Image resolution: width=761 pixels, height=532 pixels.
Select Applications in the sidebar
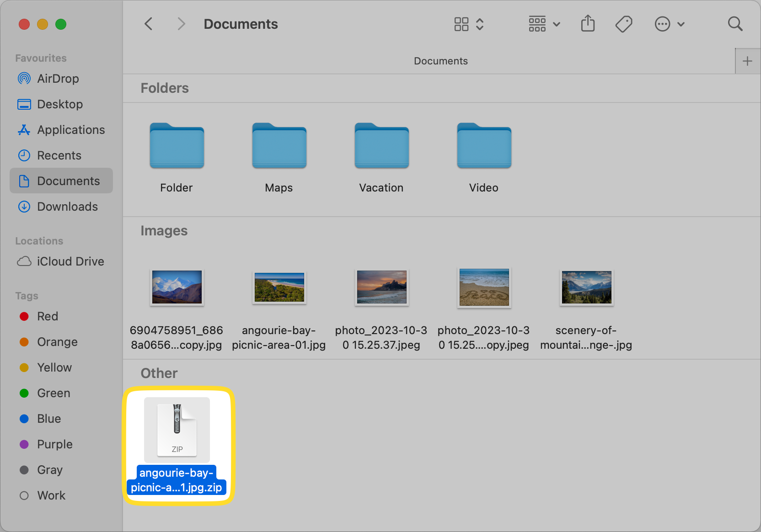[70, 130]
